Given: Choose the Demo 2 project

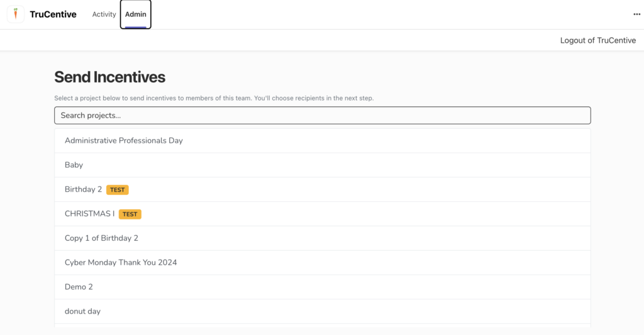Looking at the screenshot, I should point(79,287).
